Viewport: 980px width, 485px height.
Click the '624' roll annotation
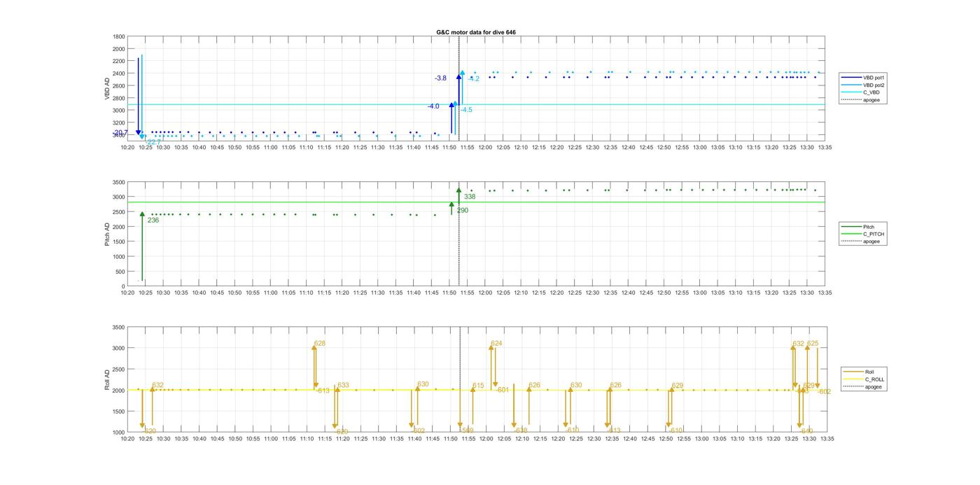(496, 344)
